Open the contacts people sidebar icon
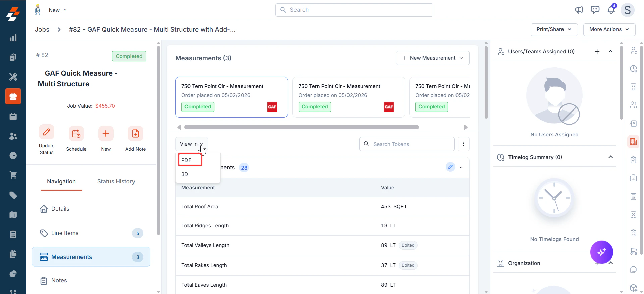This screenshot has width=644, height=294. (x=13, y=136)
